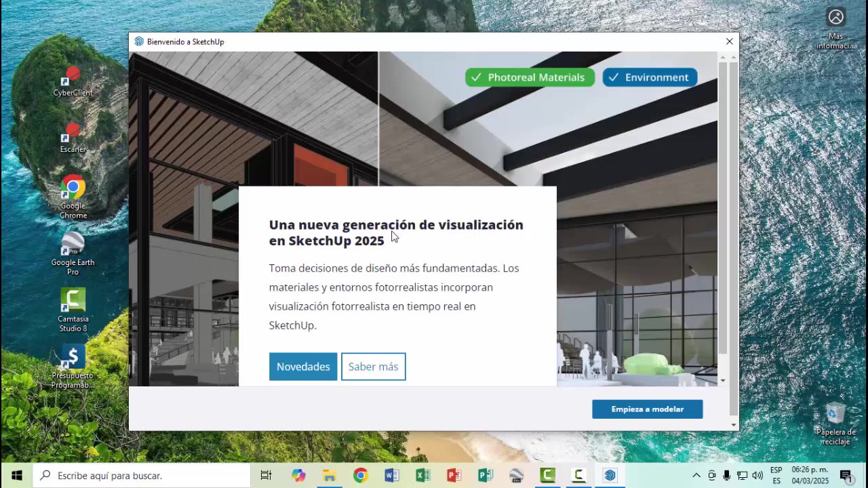Open the volume control tray icon
This screenshot has height=488, width=868.
pyautogui.click(x=757, y=476)
